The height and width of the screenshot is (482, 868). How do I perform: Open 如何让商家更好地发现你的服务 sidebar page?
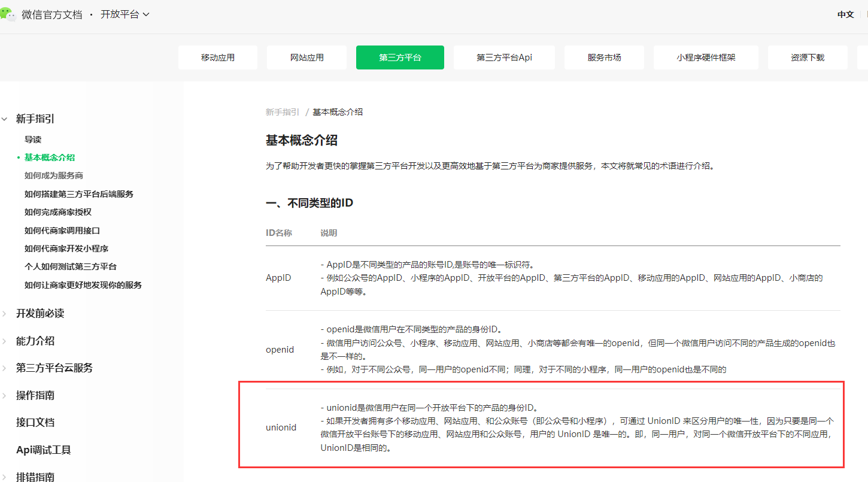pyautogui.click(x=83, y=285)
